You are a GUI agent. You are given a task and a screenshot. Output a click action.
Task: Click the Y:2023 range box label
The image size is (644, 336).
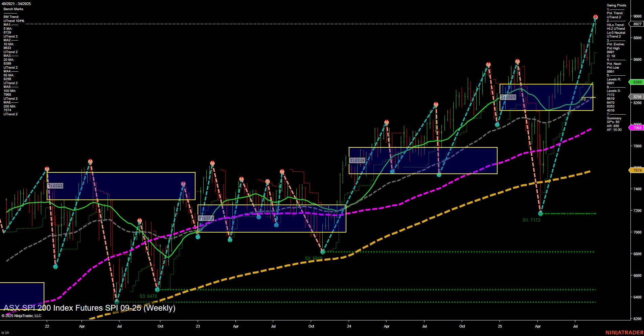(206, 218)
